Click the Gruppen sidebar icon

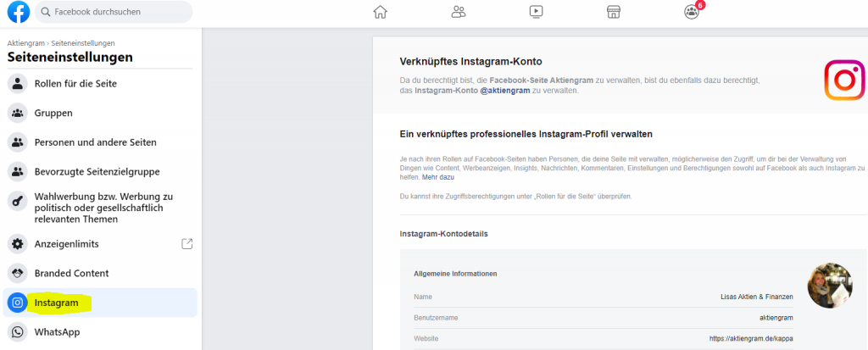[x=18, y=113]
